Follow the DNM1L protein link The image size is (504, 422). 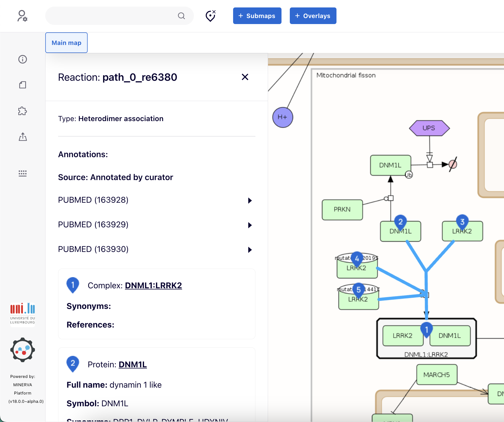tap(133, 364)
